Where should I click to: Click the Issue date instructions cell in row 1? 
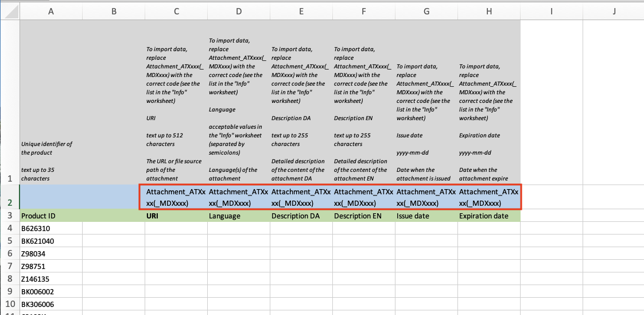click(x=426, y=102)
